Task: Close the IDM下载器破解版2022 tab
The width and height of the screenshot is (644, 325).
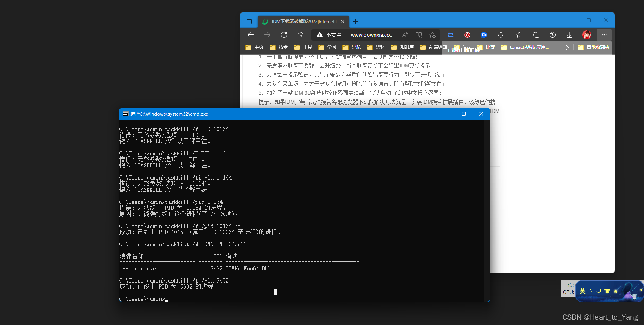Action: pyautogui.click(x=342, y=22)
